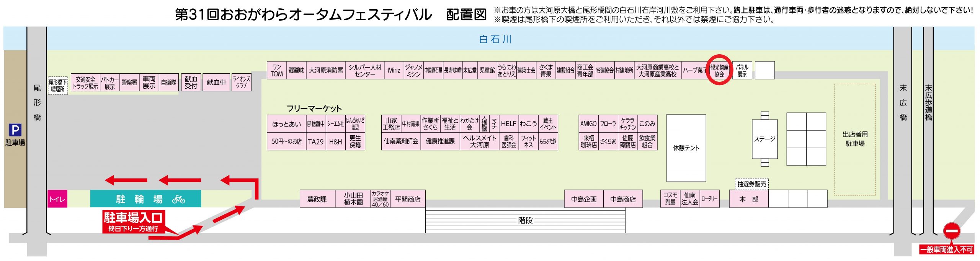Click the 献血受付 booth
Screen dimensions: 980x261
pos(191,83)
